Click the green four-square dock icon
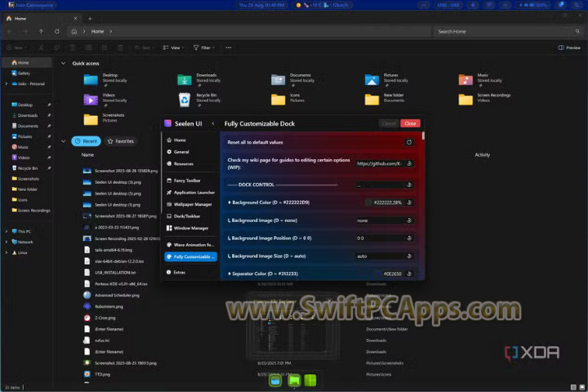The width and height of the screenshot is (588, 392). 310,381
